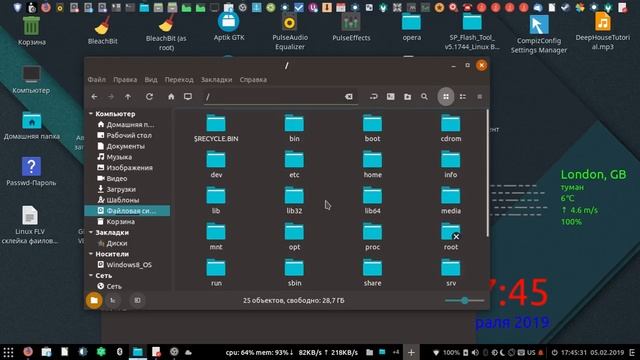This screenshot has width=640, height=360.
Task: Toggle the location entry mode icon
Action: [373, 97]
